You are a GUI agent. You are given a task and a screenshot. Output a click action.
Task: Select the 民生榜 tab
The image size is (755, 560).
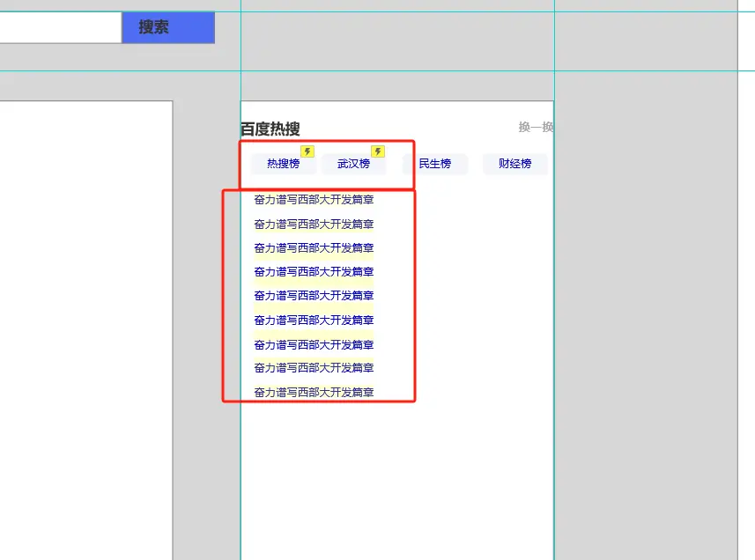(435, 164)
